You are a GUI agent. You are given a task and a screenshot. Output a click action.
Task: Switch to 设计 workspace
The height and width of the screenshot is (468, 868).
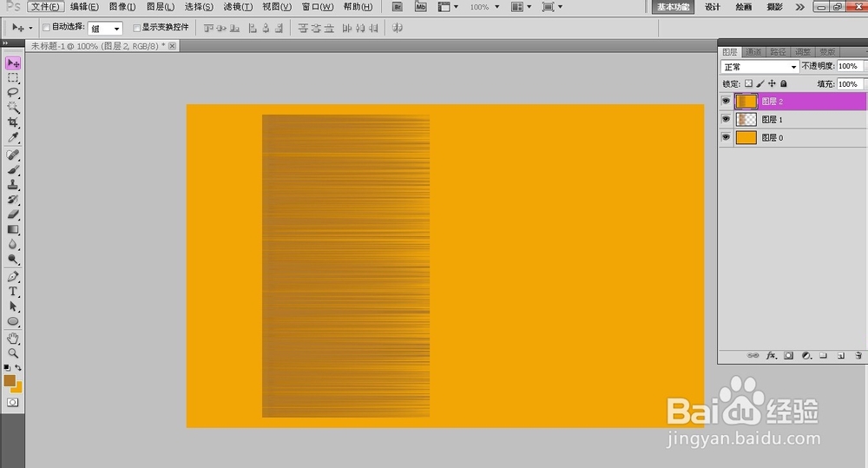[713, 7]
